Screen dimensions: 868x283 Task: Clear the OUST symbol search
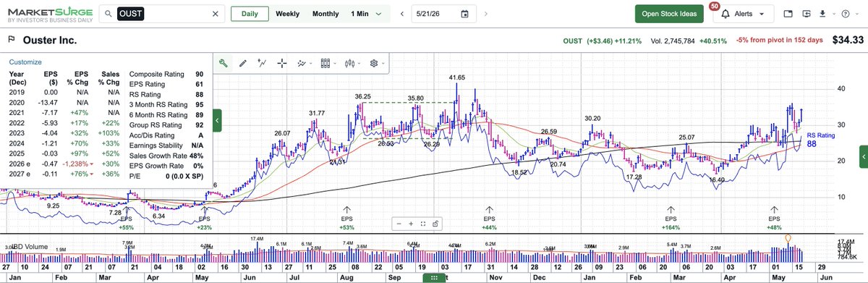point(216,14)
